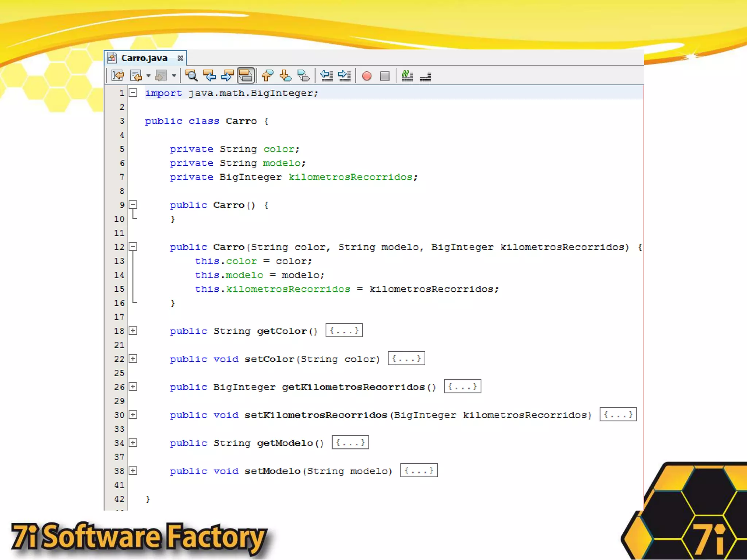Toggle bookmark icon in toolbar
This screenshot has width=747, height=560.
click(x=303, y=76)
